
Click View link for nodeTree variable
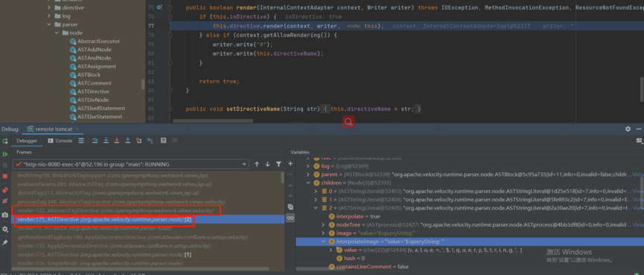[638, 224]
